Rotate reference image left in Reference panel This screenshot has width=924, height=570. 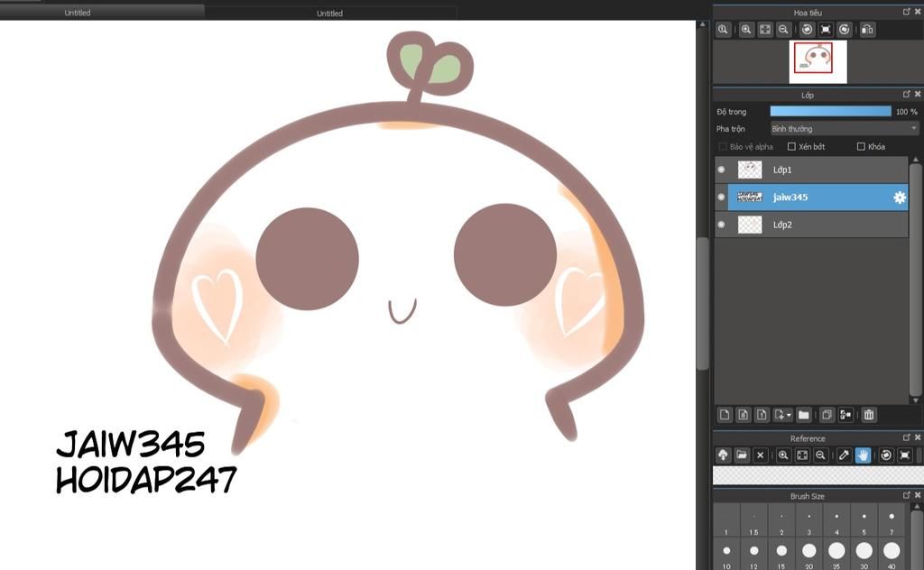click(886, 455)
